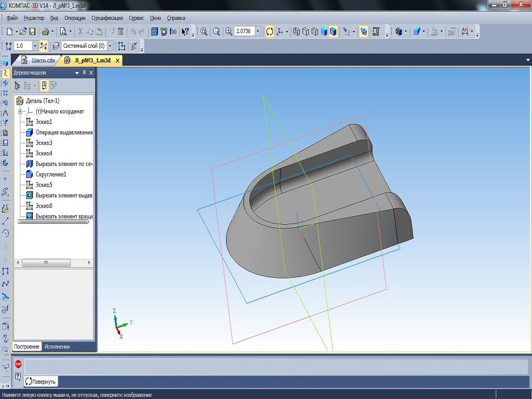Click the Open file folder icon
532x399 pixels.
(23, 32)
